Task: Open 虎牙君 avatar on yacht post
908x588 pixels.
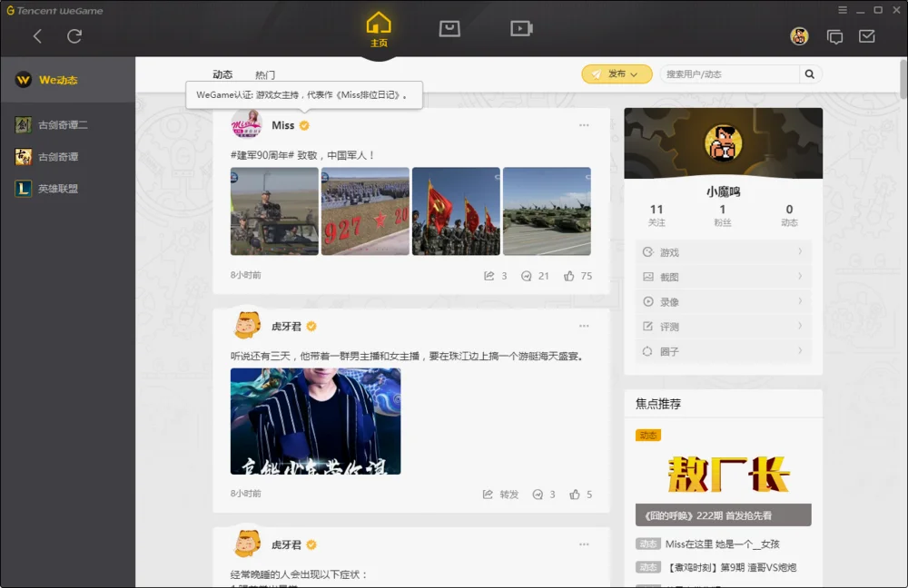Action: 247,325
